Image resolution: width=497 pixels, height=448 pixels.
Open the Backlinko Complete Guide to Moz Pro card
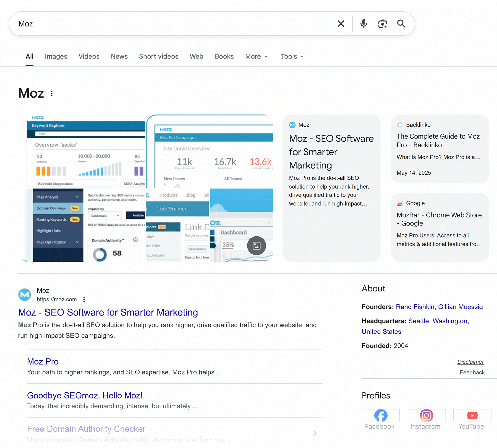pyautogui.click(x=440, y=149)
